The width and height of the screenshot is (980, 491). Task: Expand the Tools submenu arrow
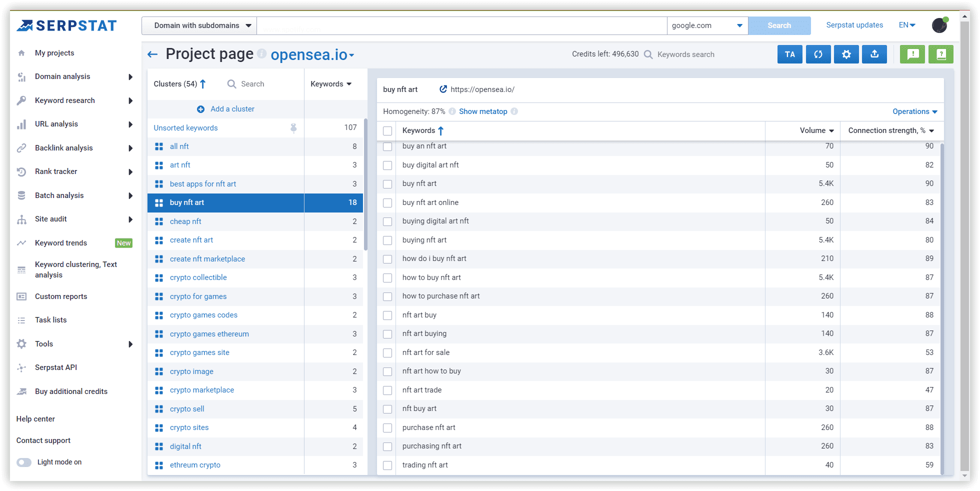click(130, 344)
